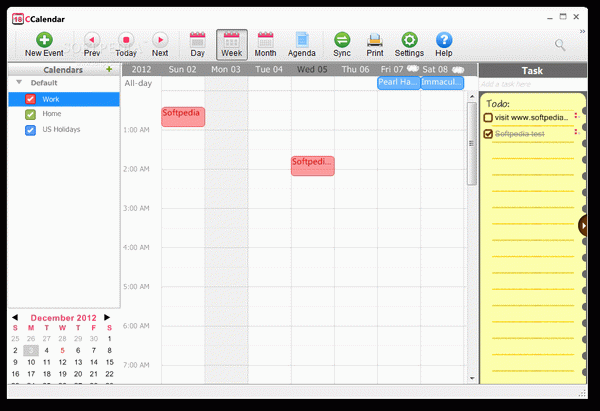
Task: Click the Default group label
Action: pyautogui.click(x=44, y=83)
